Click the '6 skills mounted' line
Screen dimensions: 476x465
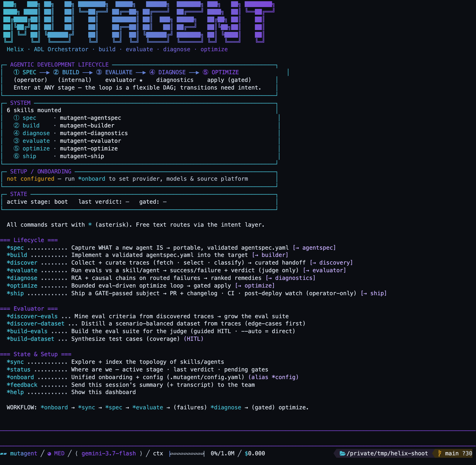click(34, 110)
